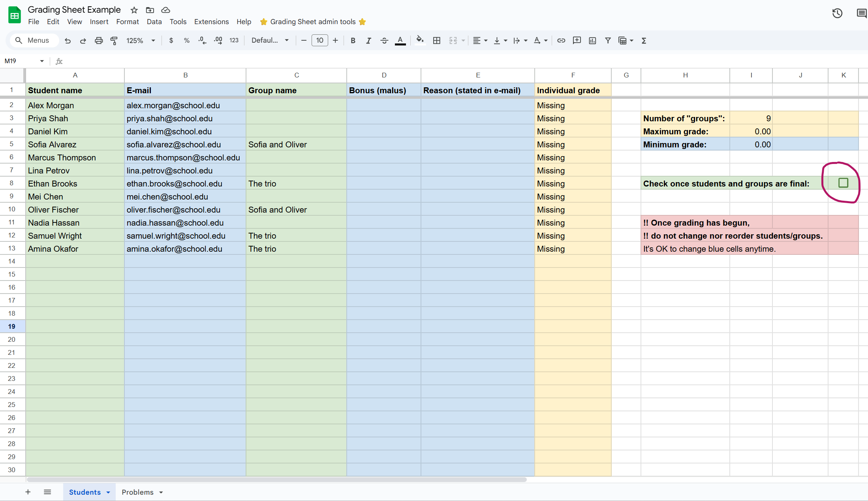Check the students and groups final checkbox
The image size is (868, 501).
tap(843, 183)
